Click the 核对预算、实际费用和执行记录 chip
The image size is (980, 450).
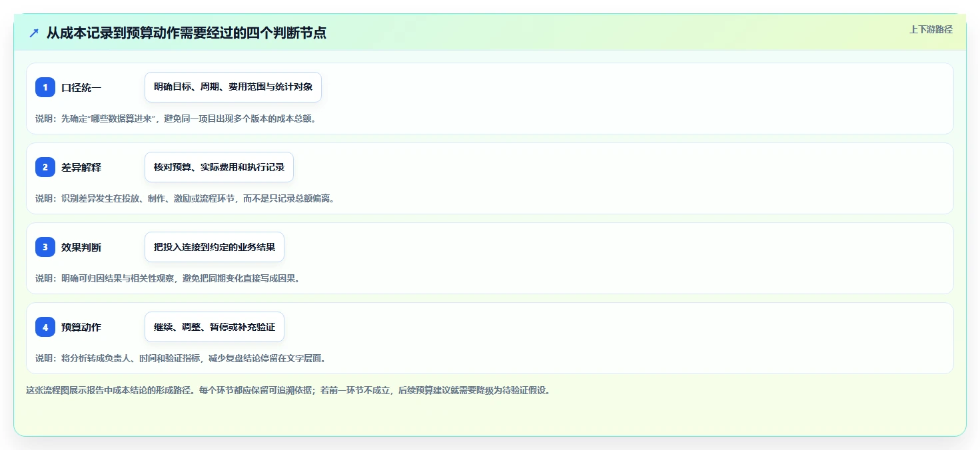coord(219,167)
